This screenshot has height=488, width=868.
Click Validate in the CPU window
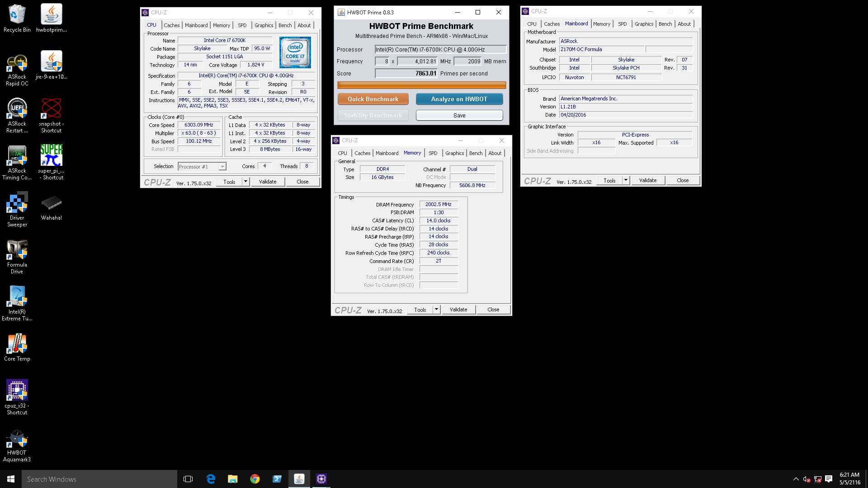click(x=268, y=182)
